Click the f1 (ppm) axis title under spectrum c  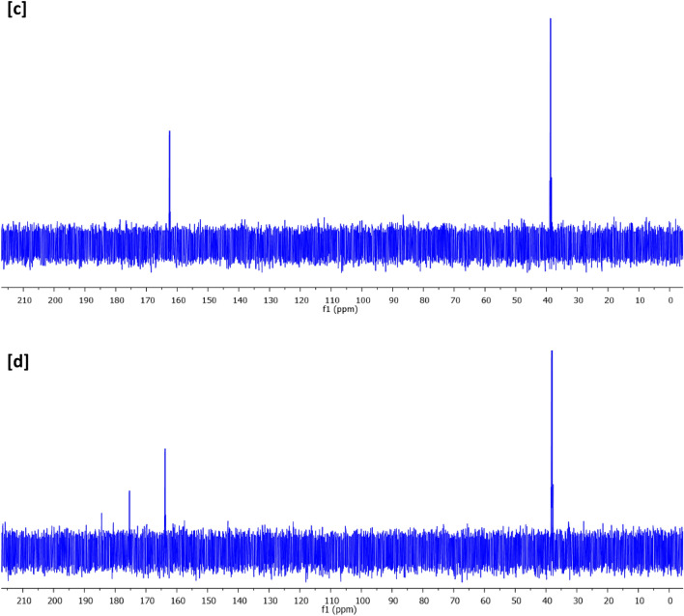(x=341, y=311)
